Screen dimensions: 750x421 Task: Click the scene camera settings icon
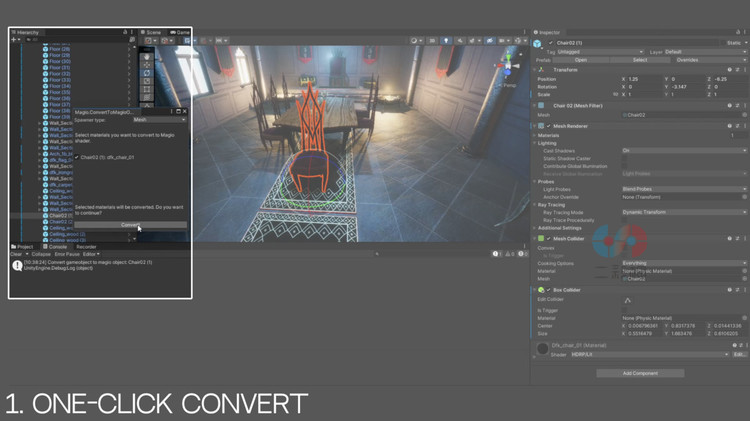click(502, 41)
